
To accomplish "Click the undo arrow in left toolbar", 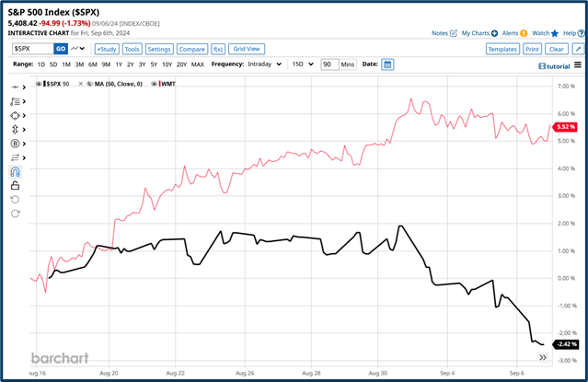I will (16, 200).
